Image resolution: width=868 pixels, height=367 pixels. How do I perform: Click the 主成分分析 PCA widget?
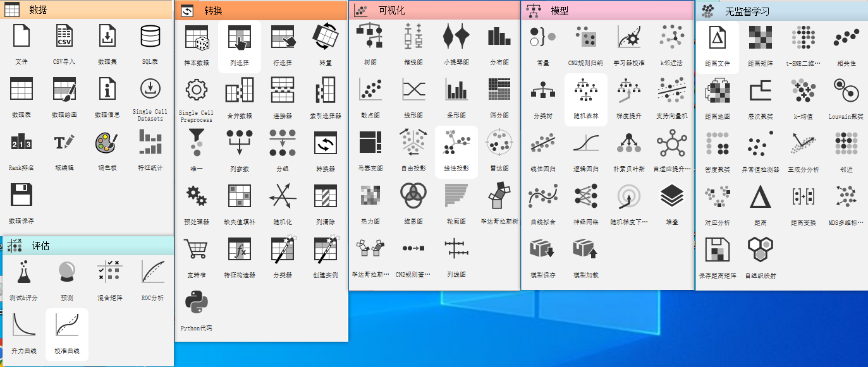(804, 143)
